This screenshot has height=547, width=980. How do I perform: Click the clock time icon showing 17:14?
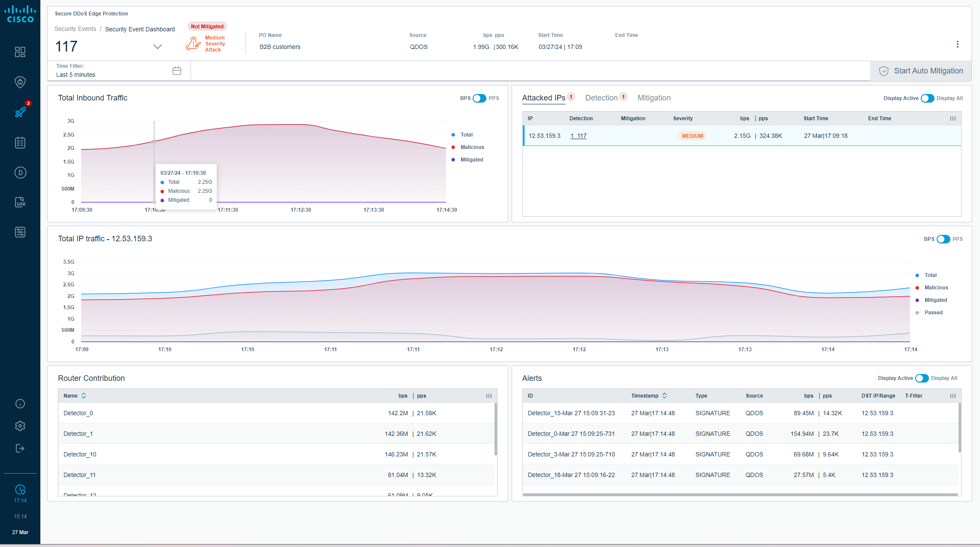[20, 490]
